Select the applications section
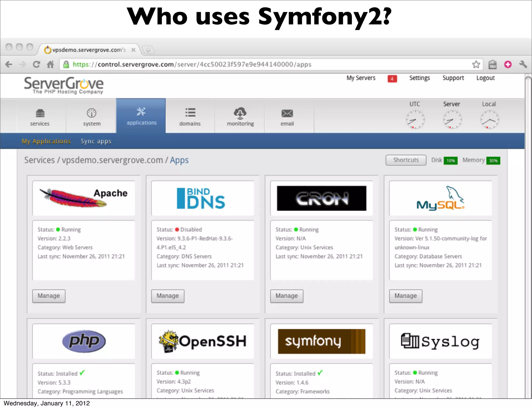532x409 pixels. tap(141, 116)
